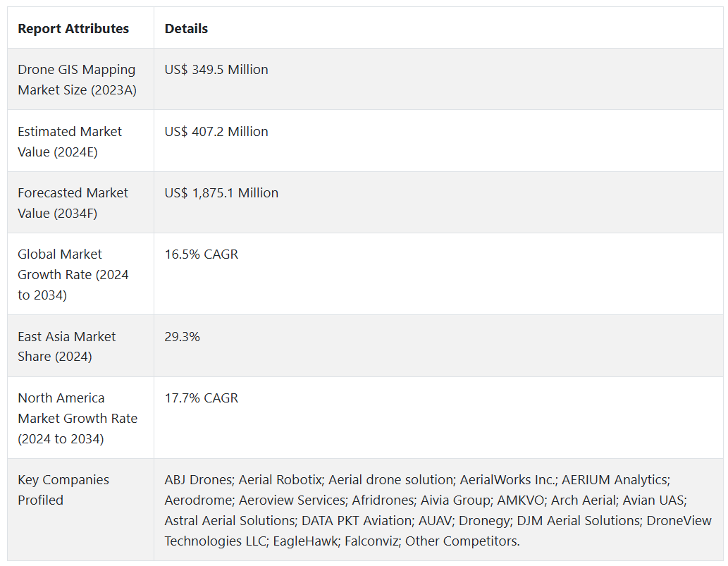This screenshot has height=566, width=728.
Task: Click the Report Attributes column header
Action: pyautogui.click(x=73, y=29)
